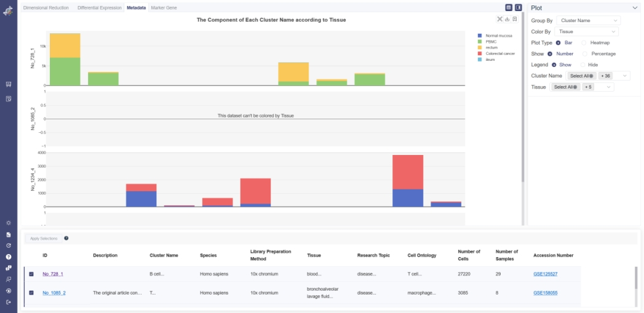
Task: Select the Heatmap plot type
Action: coord(584,42)
